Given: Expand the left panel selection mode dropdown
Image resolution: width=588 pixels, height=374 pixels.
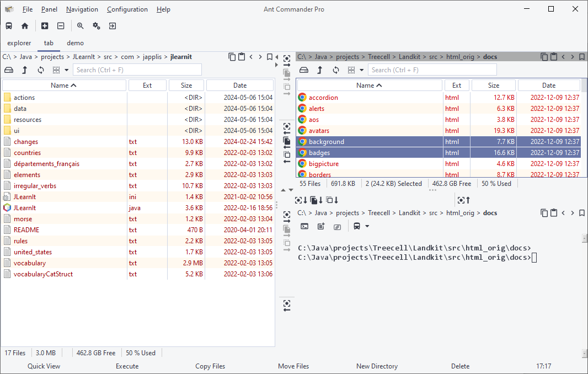Looking at the screenshot, I should coord(66,70).
